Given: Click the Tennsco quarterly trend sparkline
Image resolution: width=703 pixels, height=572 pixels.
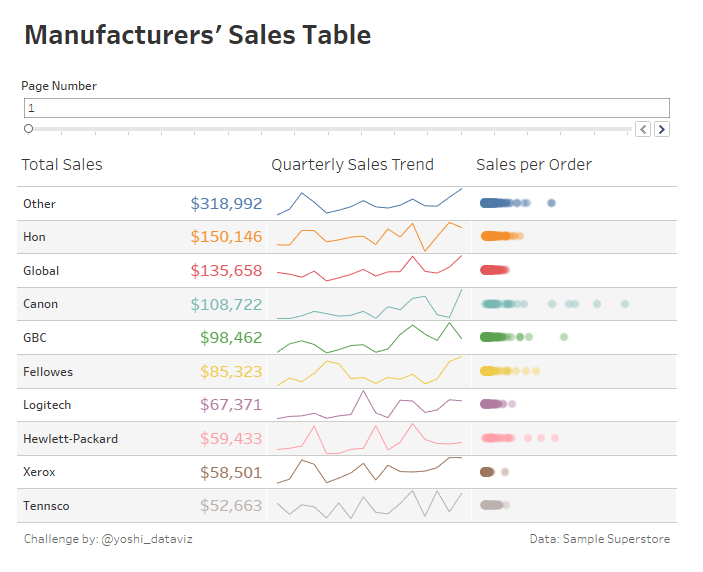Looking at the screenshot, I should tap(370, 505).
